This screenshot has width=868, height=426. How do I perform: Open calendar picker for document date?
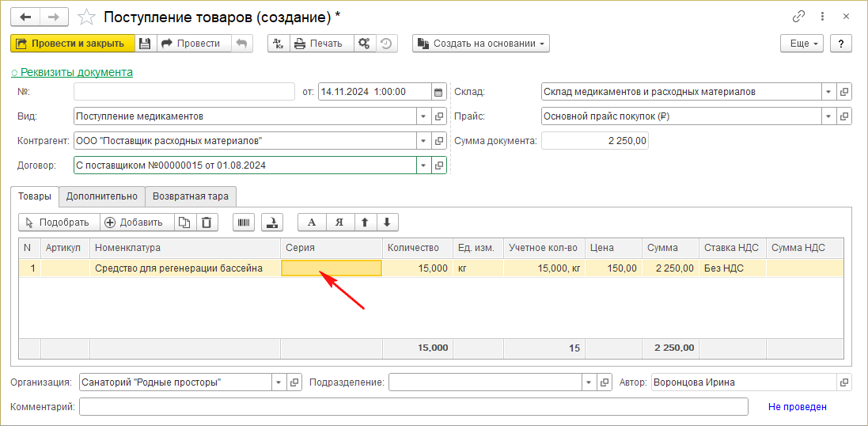click(x=438, y=92)
